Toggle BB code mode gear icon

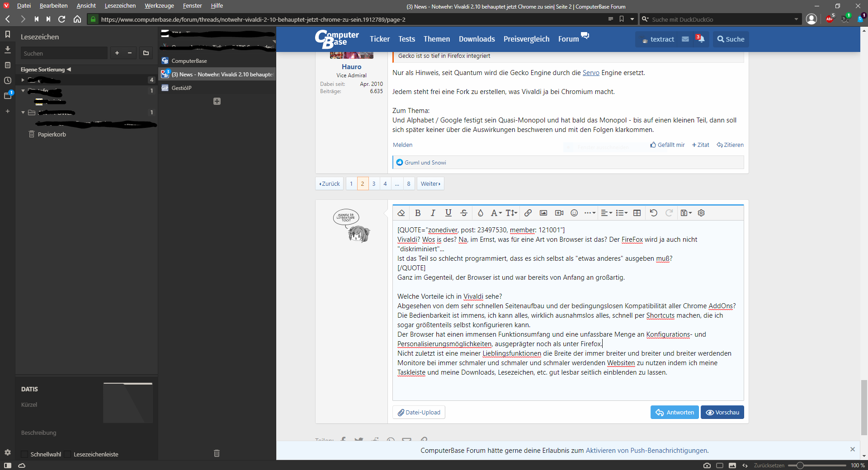point(701,213)
